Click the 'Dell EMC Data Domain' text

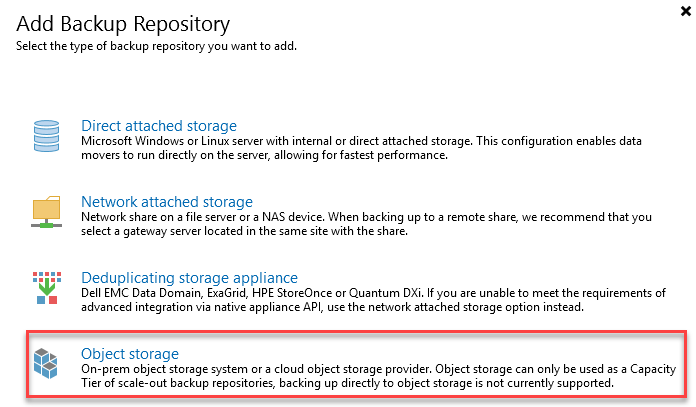point(143,293)
